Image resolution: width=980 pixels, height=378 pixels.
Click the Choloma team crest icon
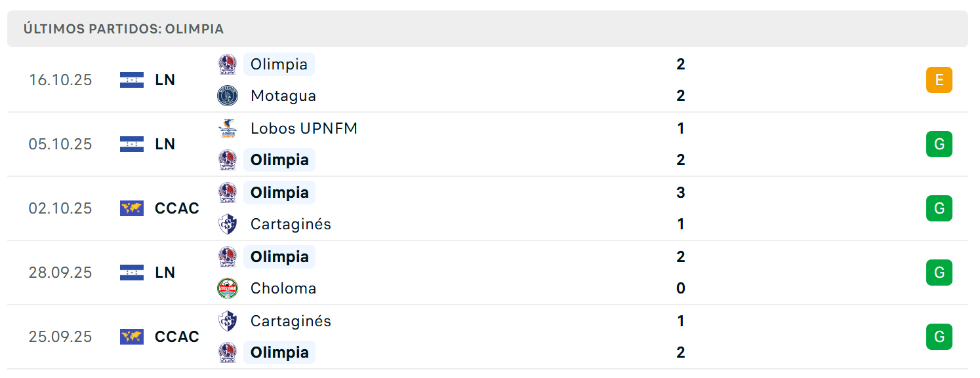[228, 288]
